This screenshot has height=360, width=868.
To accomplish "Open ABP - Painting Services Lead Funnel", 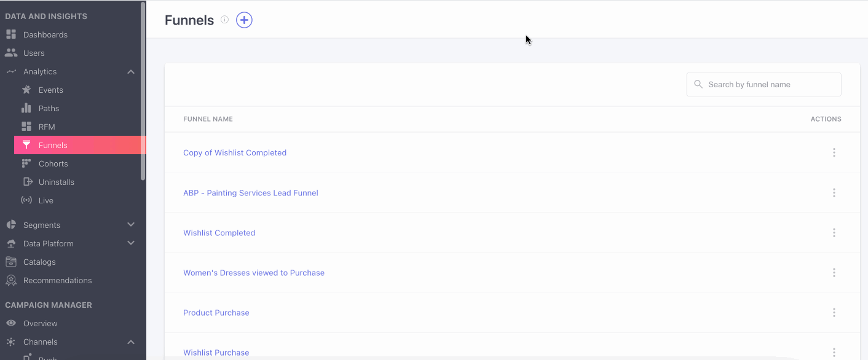I will [x=251, y=193].
